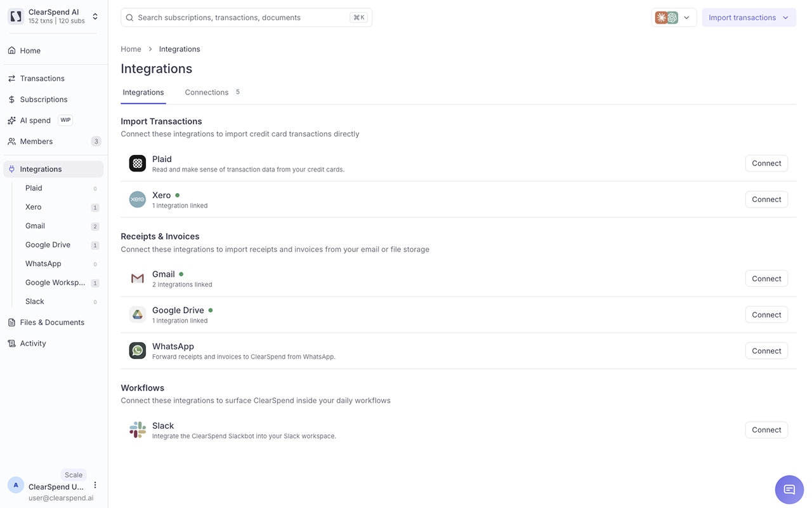Viewport: 812px width, 508px height.
Task: Open the Plaid sidebar sub-item
Action: pyautogui.click(x=61, y=188)
